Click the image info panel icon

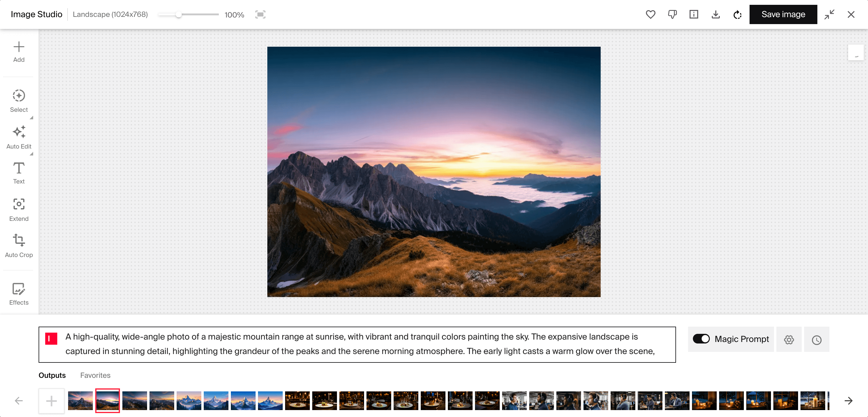(693, 14)
